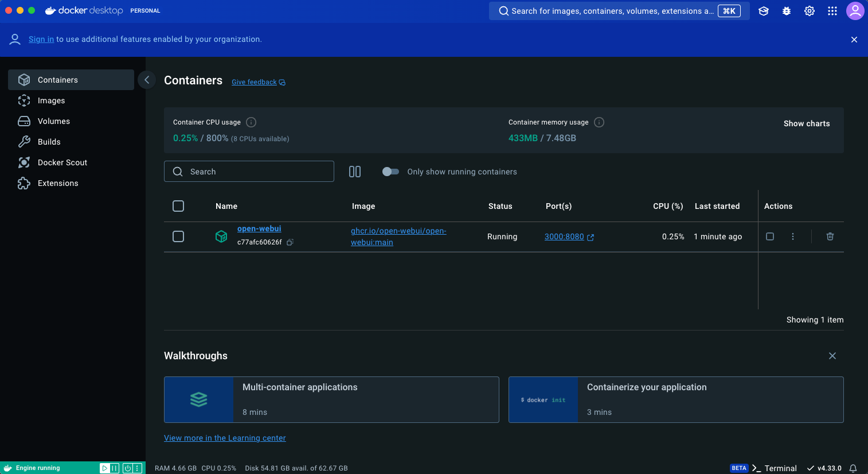Viewport: 868px width, 474px height.
Task: Open more actions for open-webui container
Action: 793,236
